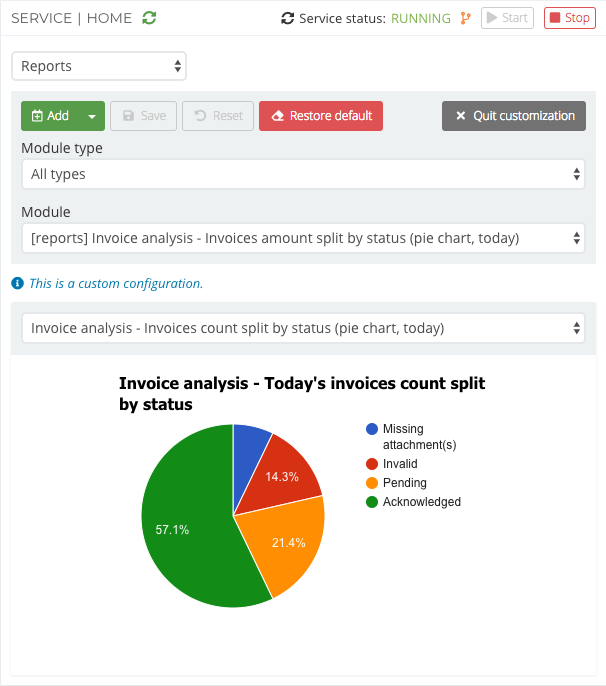Open the Module type dropdown
This screenshot has width=606, height=686.
(x=303, y=174)
